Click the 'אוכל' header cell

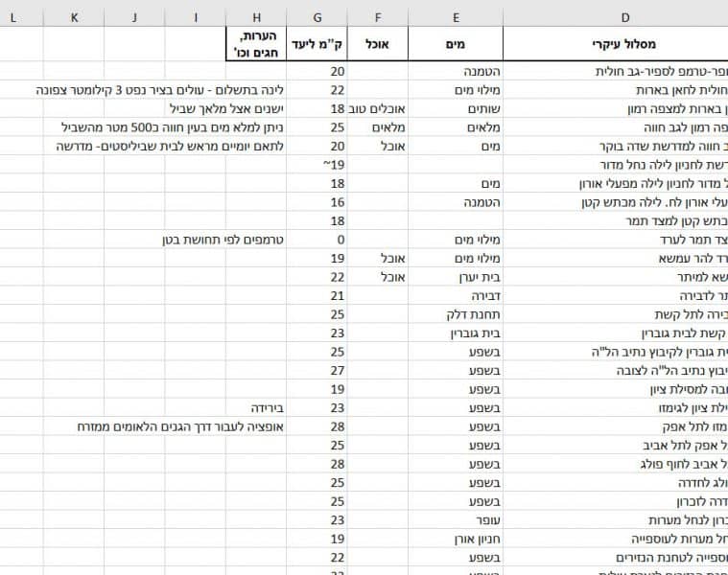click(x=378, y=44)
